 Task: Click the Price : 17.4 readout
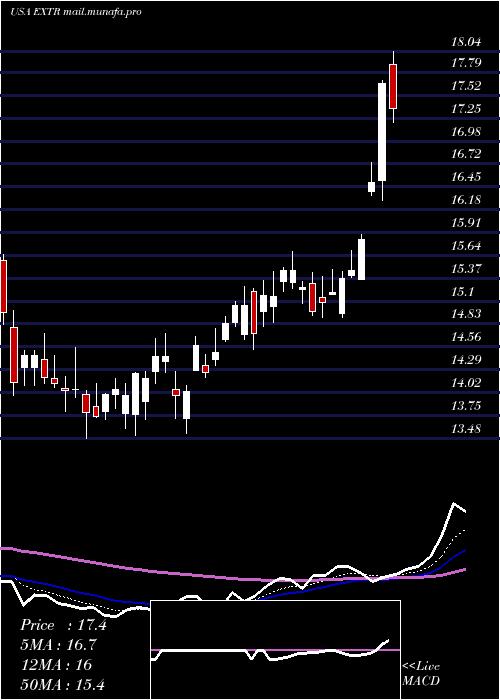coord(63,625)
